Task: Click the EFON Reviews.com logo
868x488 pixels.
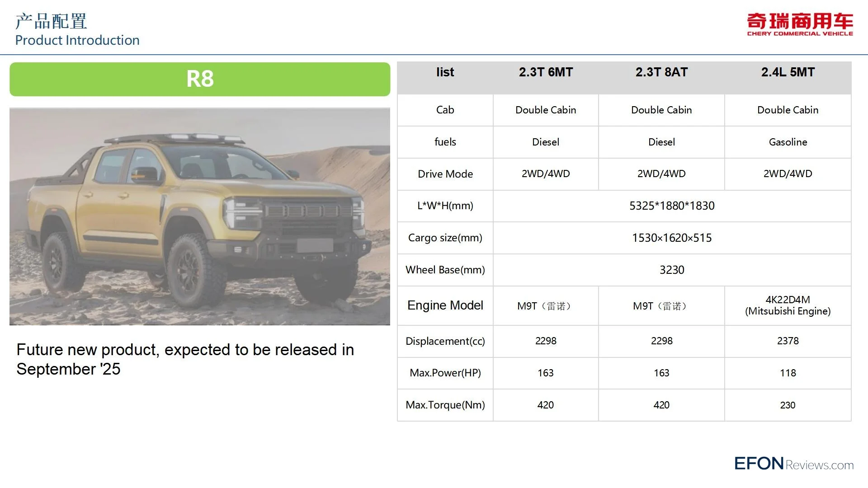Action: pos(794,464)
